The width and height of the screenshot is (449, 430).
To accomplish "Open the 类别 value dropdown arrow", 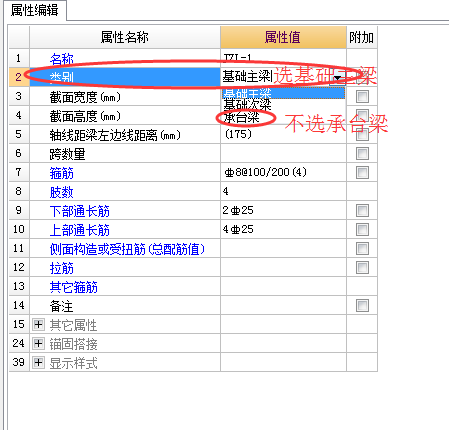I will (x=337, y=79).
